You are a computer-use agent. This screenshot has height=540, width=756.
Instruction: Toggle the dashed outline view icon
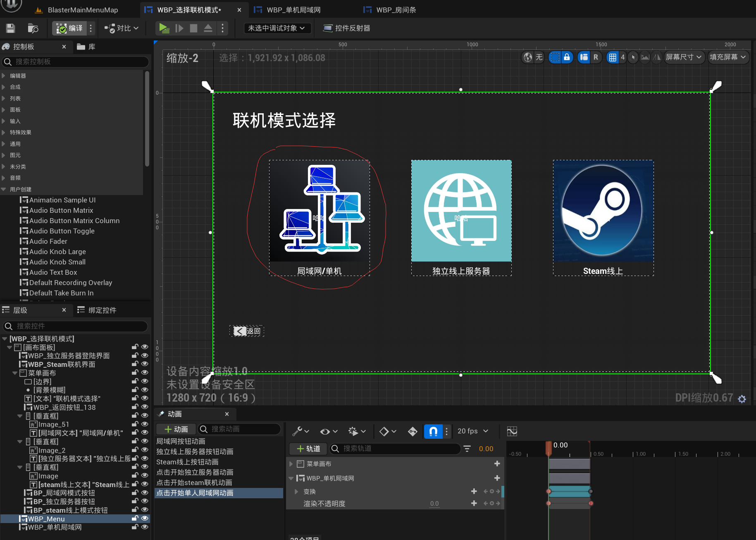pyautogui.click(x=555, y=57)
